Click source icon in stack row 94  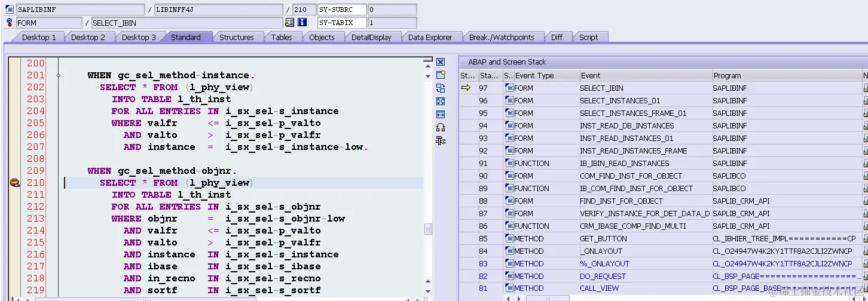pyautogui.click(x=509, y=125)
